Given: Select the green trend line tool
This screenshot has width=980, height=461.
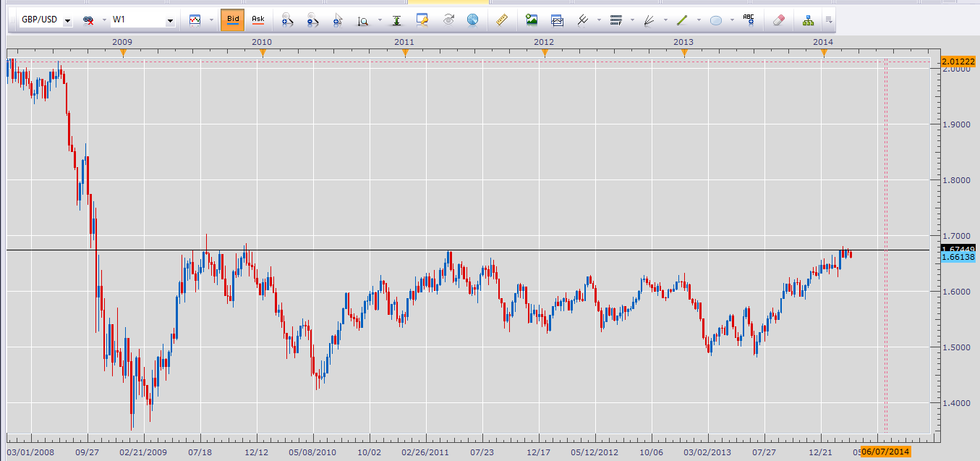Looking at the screenshot, I should click(682, 20).
